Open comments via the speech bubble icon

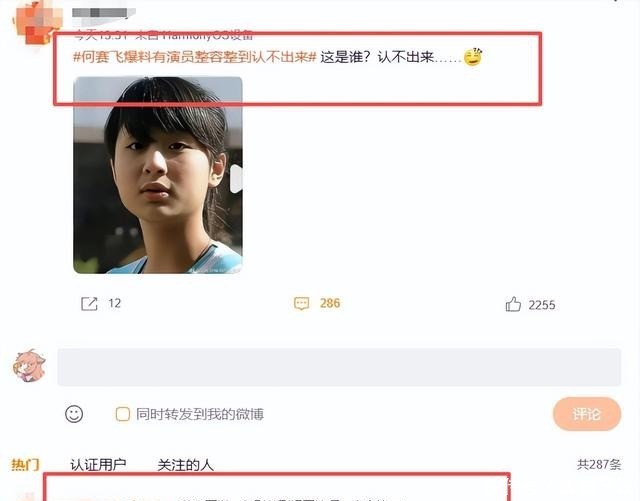302,303
